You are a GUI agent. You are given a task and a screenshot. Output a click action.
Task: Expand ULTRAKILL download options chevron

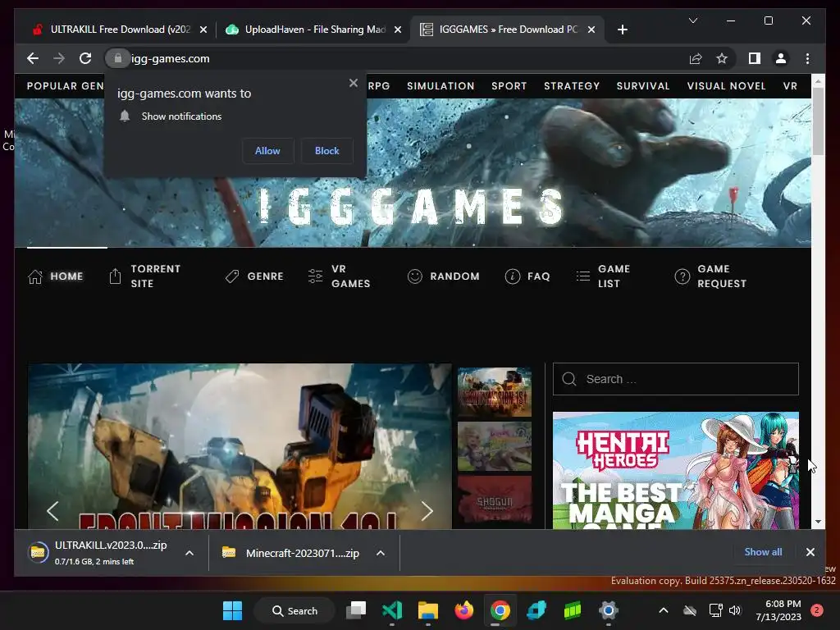[189, 553]
